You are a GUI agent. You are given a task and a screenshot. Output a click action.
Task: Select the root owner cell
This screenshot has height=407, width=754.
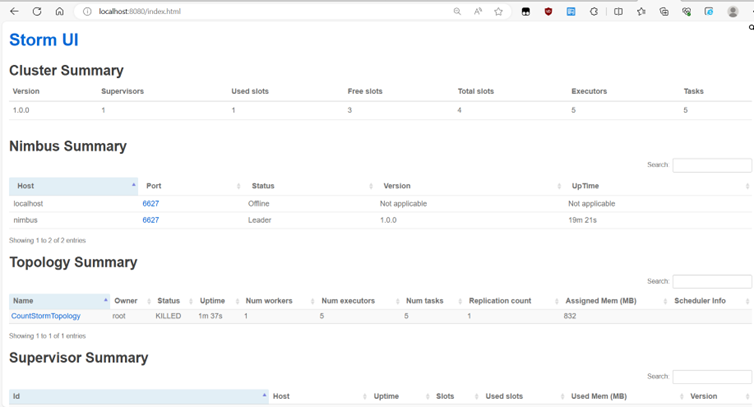(x=119, y=316)
